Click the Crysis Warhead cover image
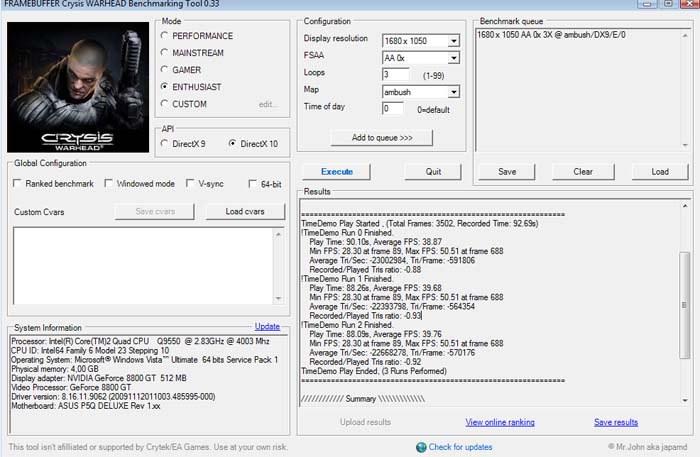The height and width of the screenshot is (457, 700). (78, 87)
